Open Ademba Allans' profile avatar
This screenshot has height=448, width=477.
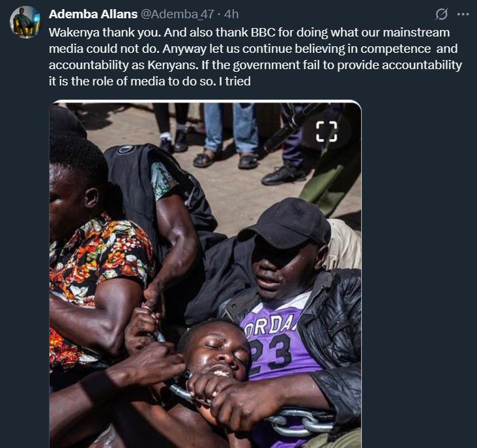[25, 22]
